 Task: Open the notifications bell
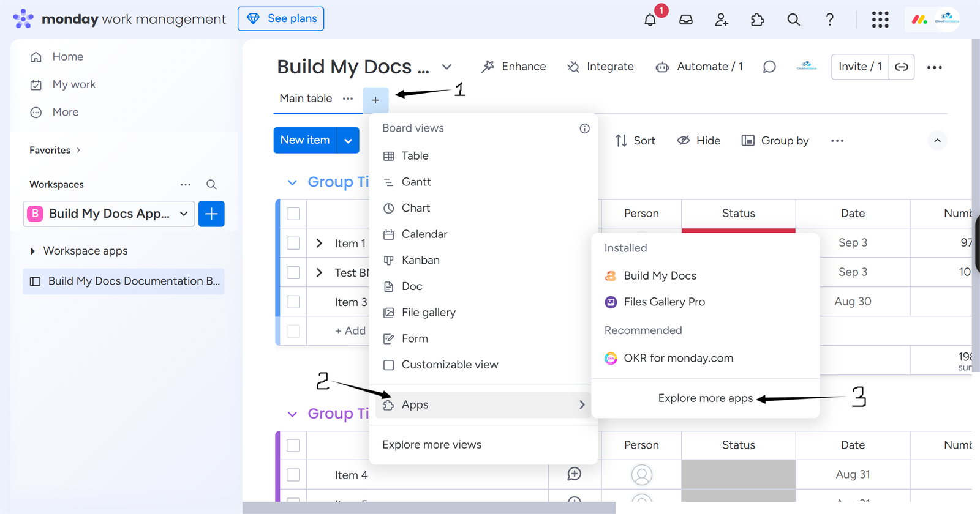(650, 20)
